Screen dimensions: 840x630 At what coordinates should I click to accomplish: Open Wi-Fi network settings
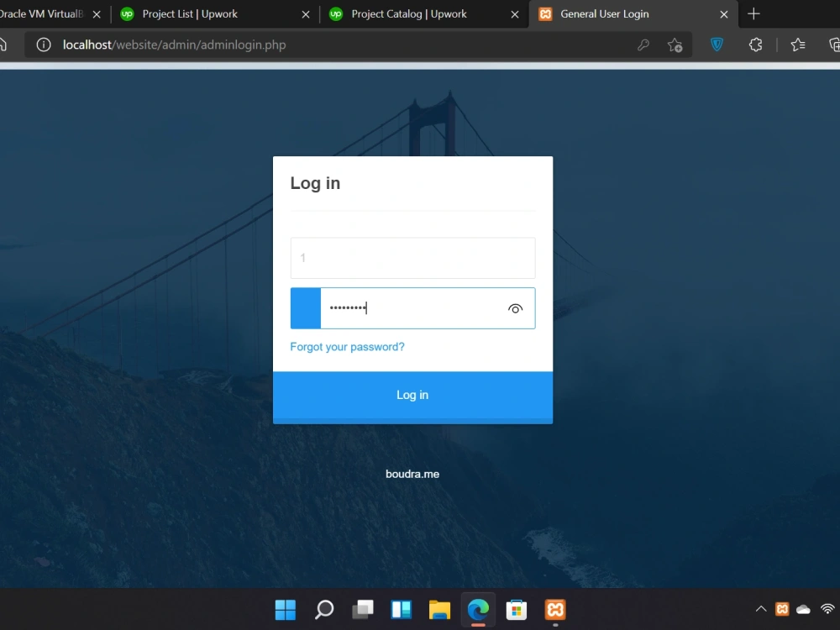click(x=827, y=609)
